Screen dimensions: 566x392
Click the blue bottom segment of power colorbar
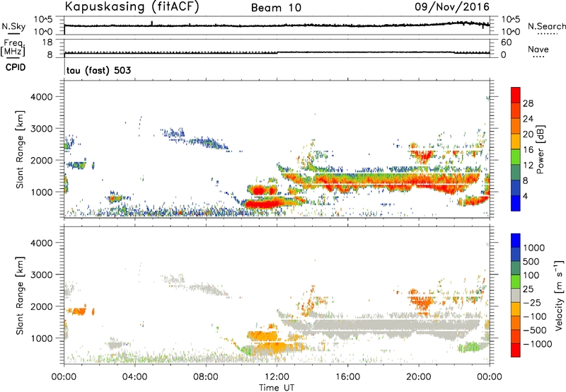pos(516,203)
